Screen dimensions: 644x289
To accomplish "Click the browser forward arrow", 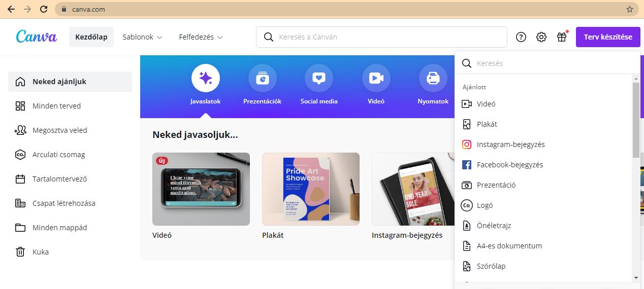I will [27, 9].
